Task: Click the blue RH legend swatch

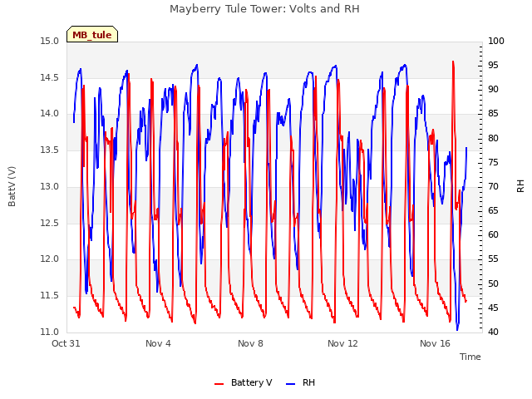Action: [x=291, y=384]
